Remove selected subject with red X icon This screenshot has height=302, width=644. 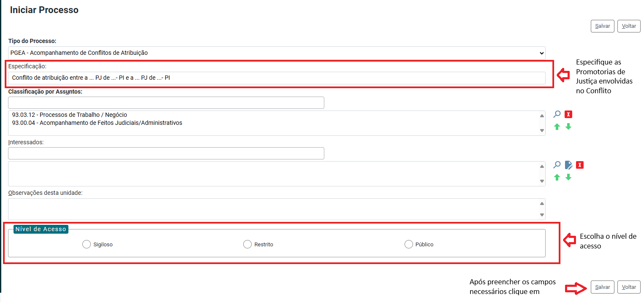568,114
